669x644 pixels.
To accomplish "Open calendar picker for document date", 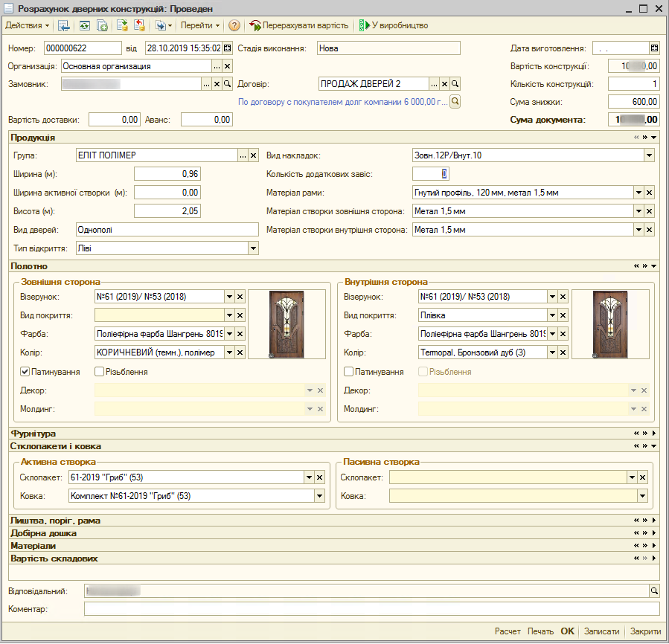I will click(228, 48).
